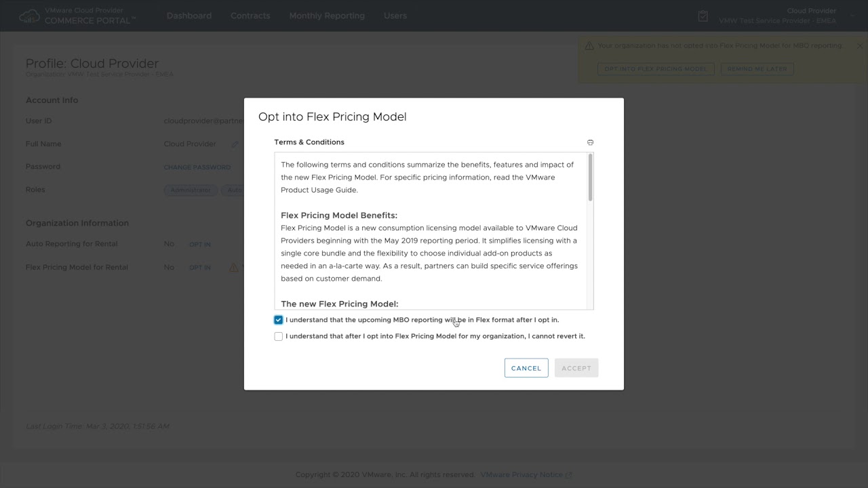Screen dimensions: 868x488
Task: Click the warning icon beside Flex Pricing OPT IN
Action: tap(234, 267)
